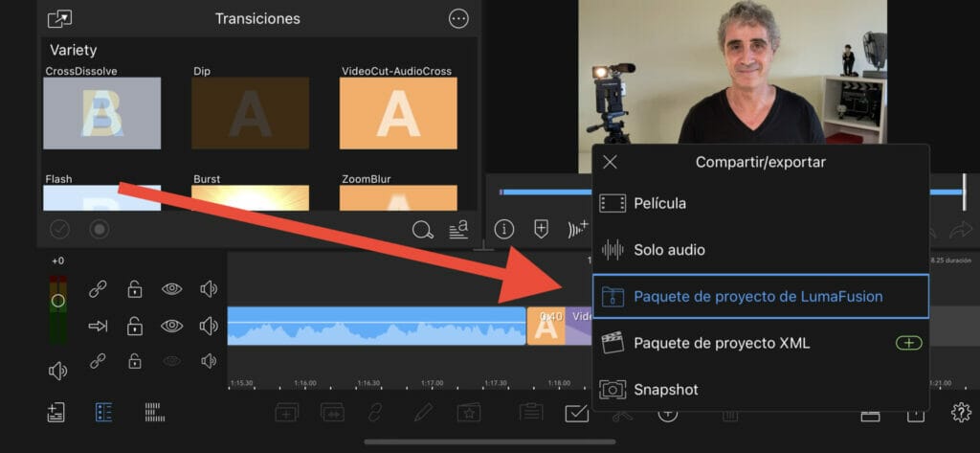This screenshot has height=453, width=980.
Task: Unlock the main track padlock
Action: [x=135, y=326]
